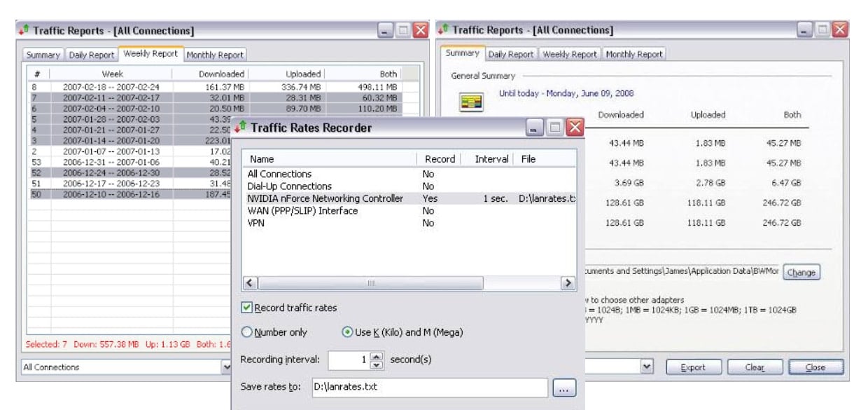Viewport: 868px width, 410px height.
Task: Select week 2007-01-07 -- 2007-01-13 row
Action: pos(129,151)
